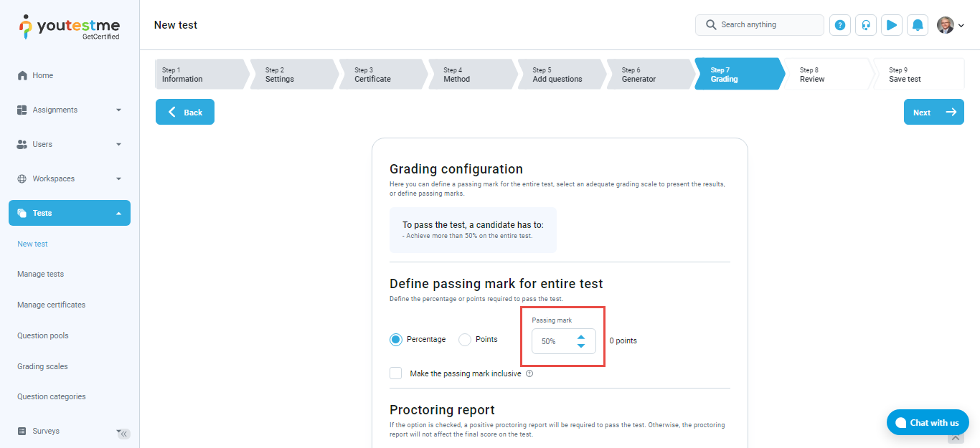Select the Points radio button

[x=465, y=340]
